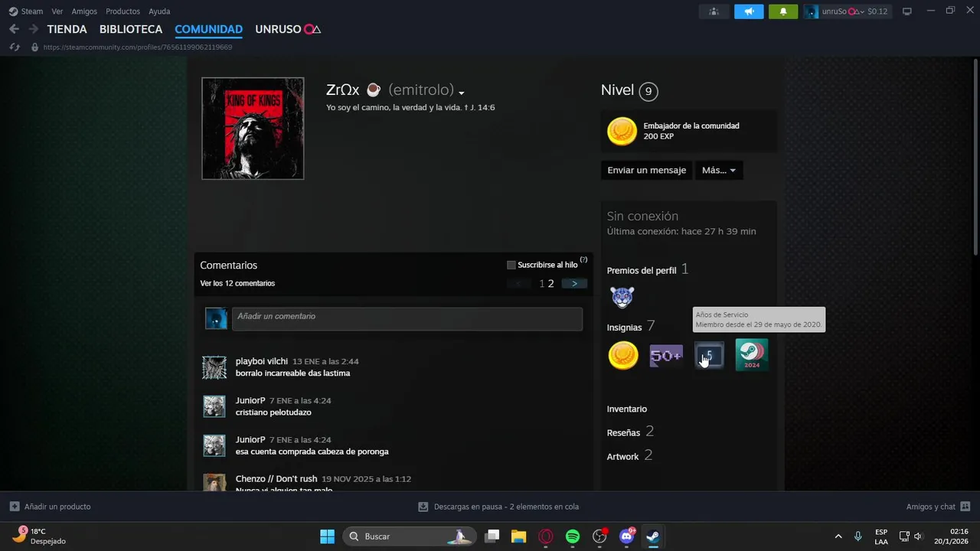Click the padlock icon beside the URL
980x551 pixels.
tap(34, 47)
